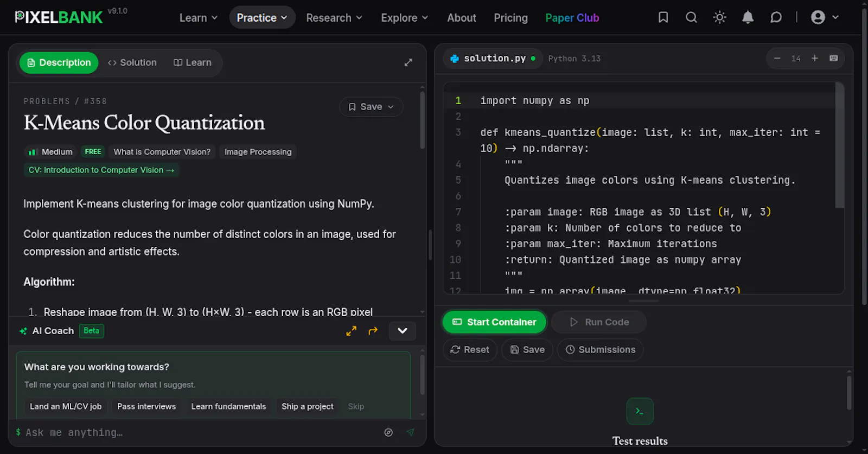Screen dimensions: 868x454
Task: Click Start Container button
Action: click(x=494, y=322)
